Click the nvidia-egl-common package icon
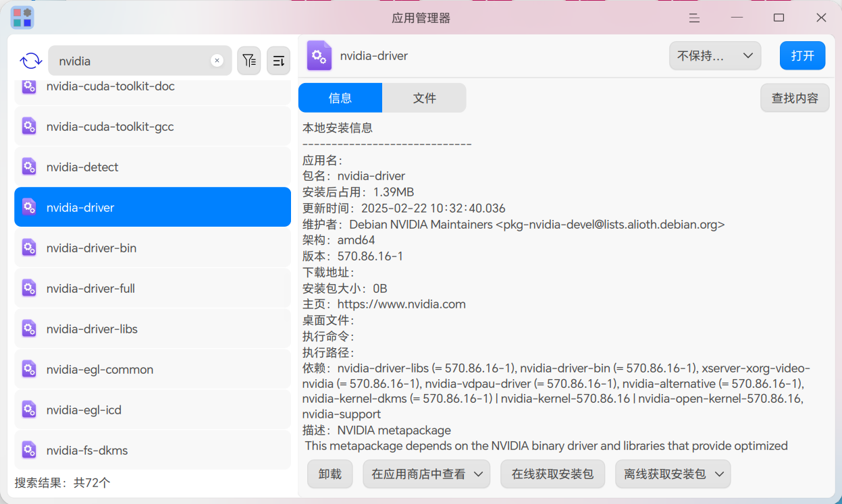The image size is (842, 504). point(29,370)
